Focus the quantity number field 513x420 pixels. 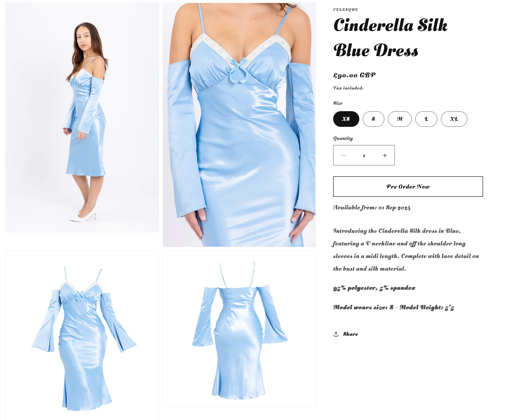coord(364,155)
